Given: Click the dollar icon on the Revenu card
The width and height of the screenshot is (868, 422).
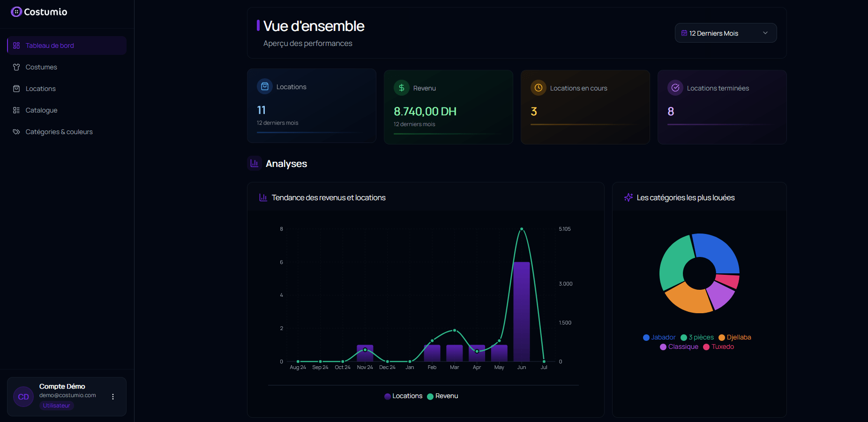Looking at the screenshot, I should point(401,87).
